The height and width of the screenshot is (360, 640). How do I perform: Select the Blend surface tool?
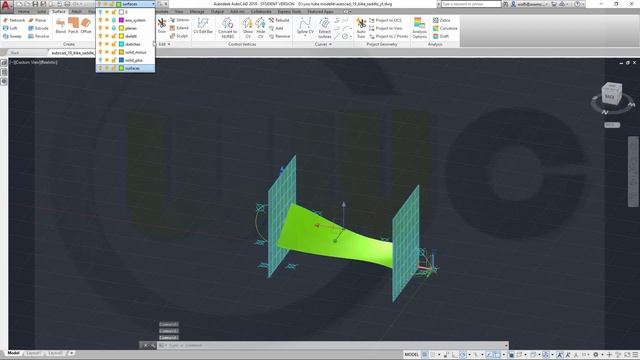coord(60,26)
